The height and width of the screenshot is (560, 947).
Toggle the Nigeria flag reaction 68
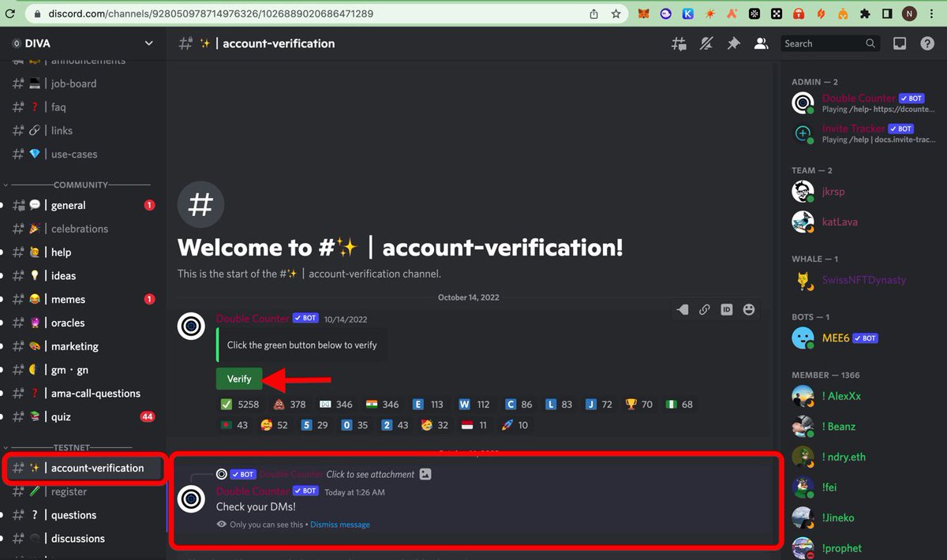click(x=679, y=405)
